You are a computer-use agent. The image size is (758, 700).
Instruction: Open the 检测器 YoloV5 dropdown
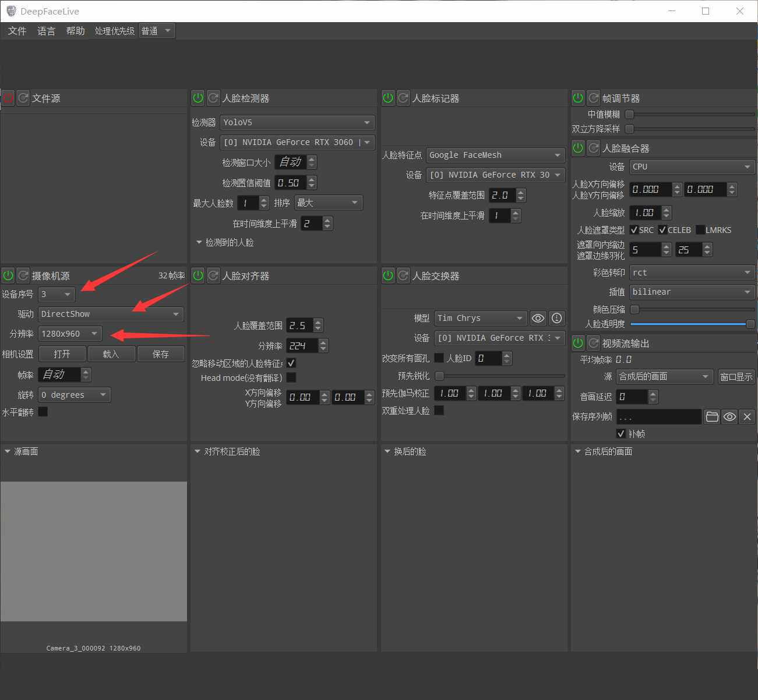click(x=297, y=122)
